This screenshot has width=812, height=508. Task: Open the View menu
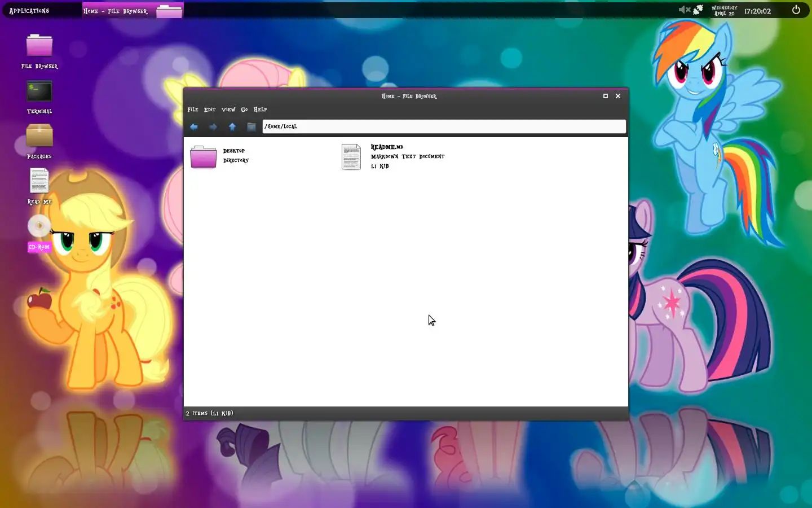point(228,110)
